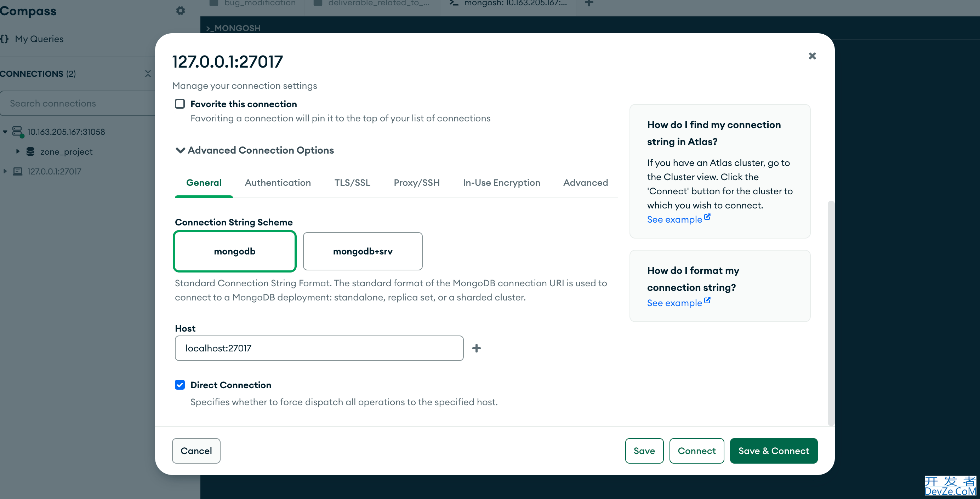This screenshot has height=499, width=980.
Task: Switch to the General tab
Action: pyautogui.click(x=204, y=183)
